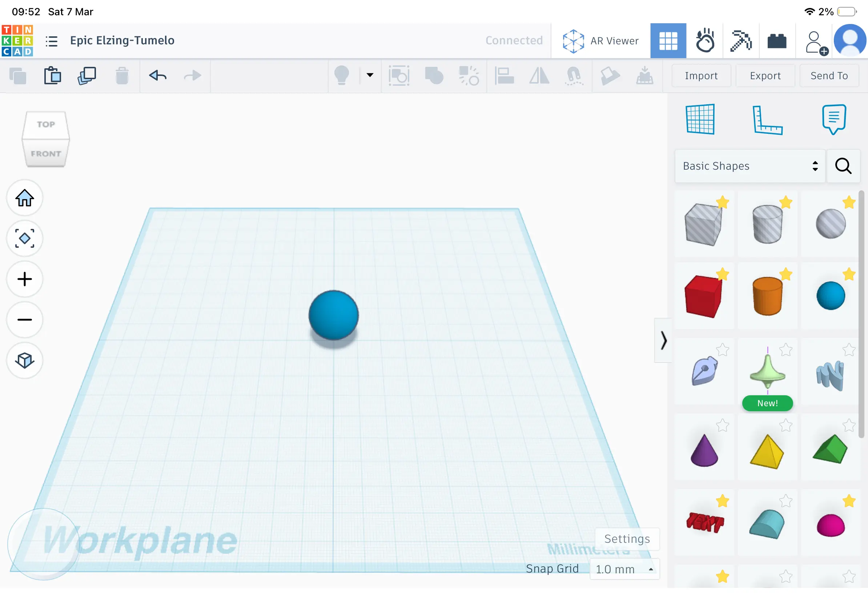Viewport: 868px width, 606px height.
Task: Favorite the Revolve shape star
Action: point(785,350)
